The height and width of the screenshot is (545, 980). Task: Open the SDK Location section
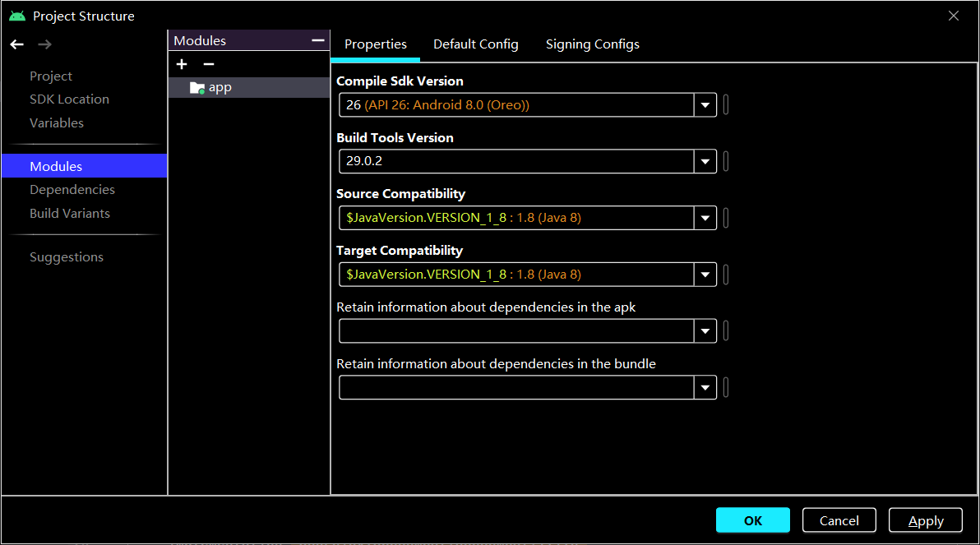[x=69, y=99]
